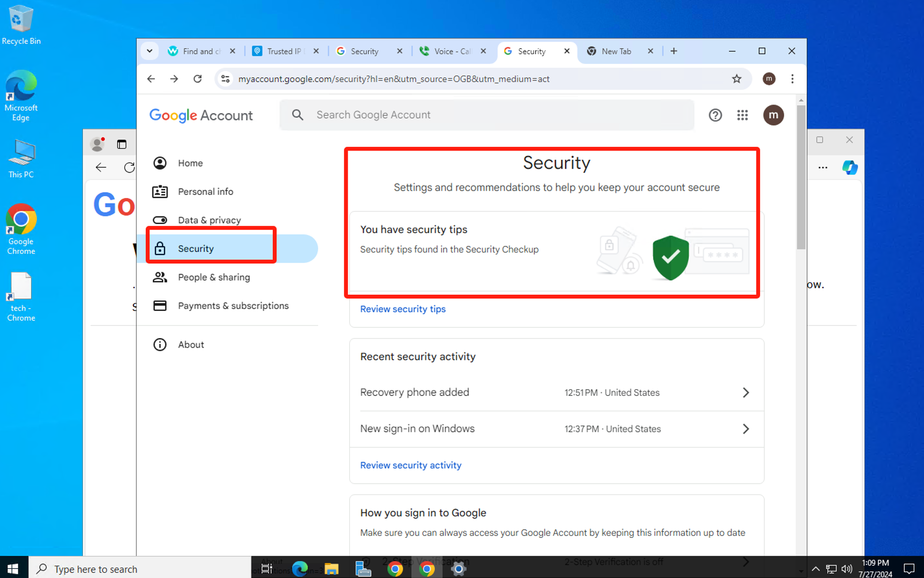
Task: Open File Explorer from the taskbar
Action: point(332,568)
